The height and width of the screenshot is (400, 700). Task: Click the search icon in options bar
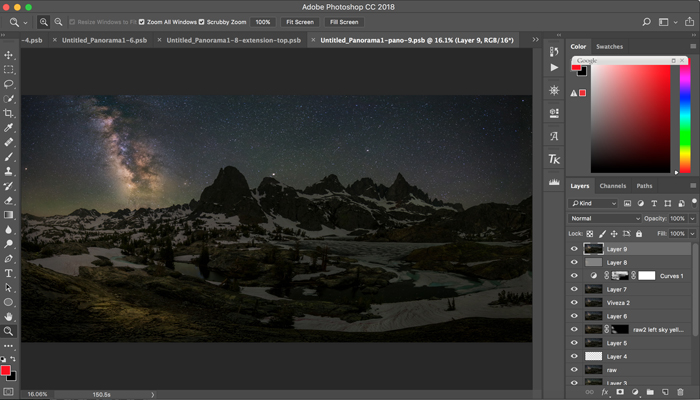(645, 21)
